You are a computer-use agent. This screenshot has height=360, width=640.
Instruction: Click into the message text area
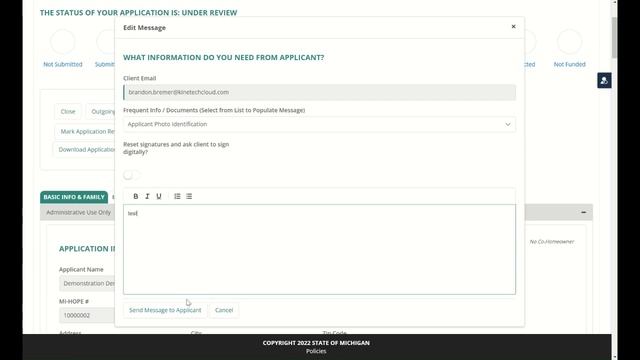click(319, 249)
